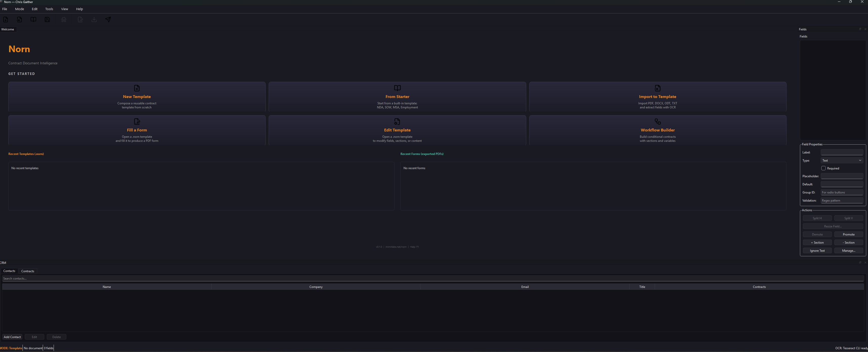Viewport: 868px width, 352px height.
Task: Click the icon on Import to Template card
Action: coord(658,88)
